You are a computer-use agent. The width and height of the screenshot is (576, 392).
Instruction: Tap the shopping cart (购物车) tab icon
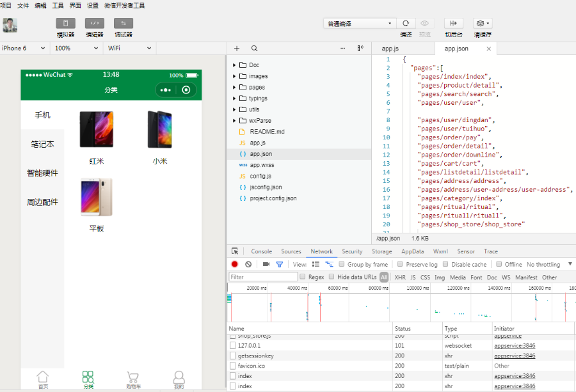pyautogui.click(x=133, y=377)
